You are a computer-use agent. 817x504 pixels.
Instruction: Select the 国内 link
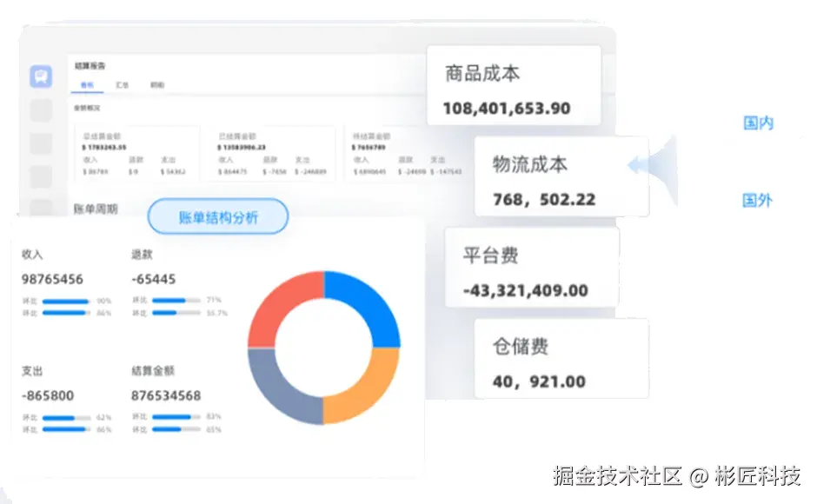(758, 123)
